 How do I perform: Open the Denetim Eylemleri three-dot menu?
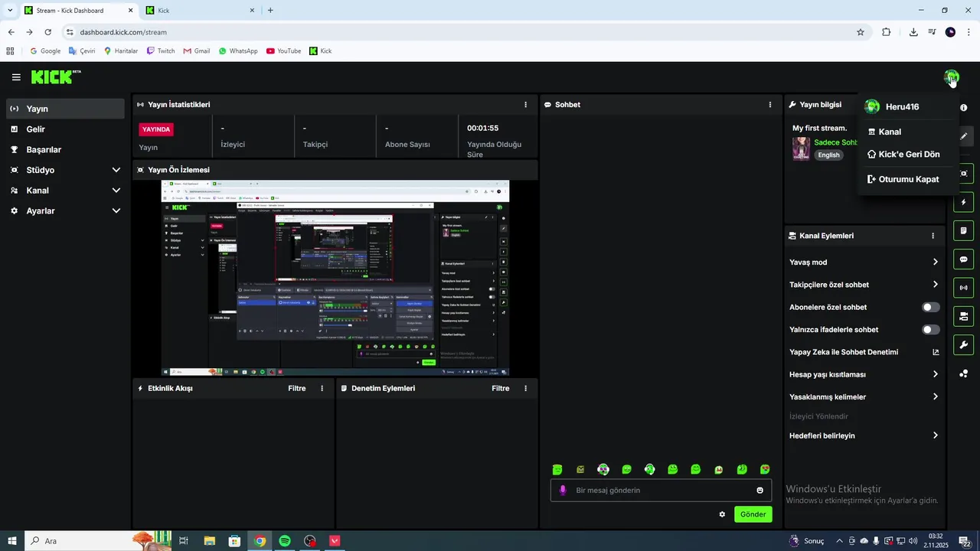tap(525, 389)
